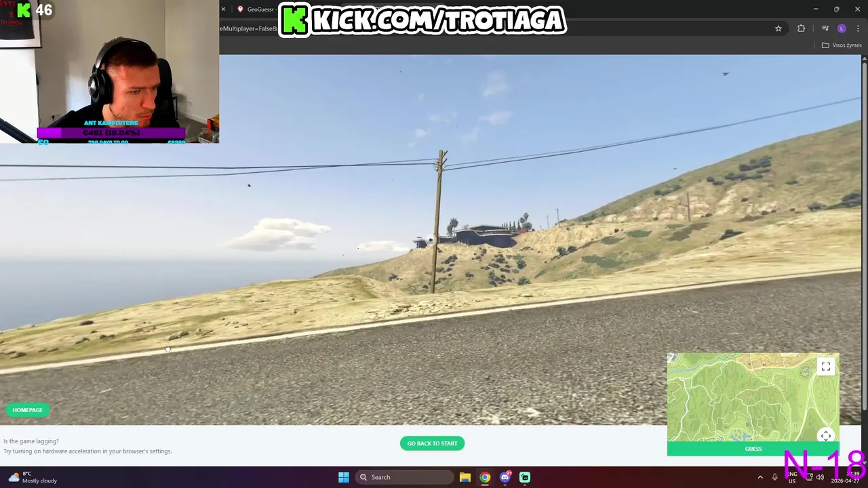
Task: Open media controls icon in Chrome toolbar
Action: (825, 28)
